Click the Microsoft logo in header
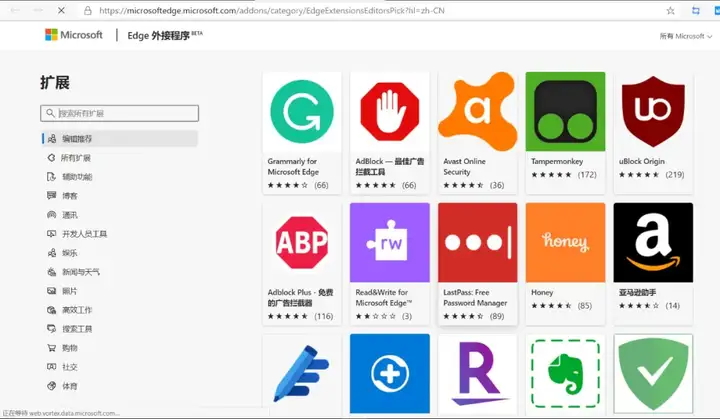 (x=74, y=35)
